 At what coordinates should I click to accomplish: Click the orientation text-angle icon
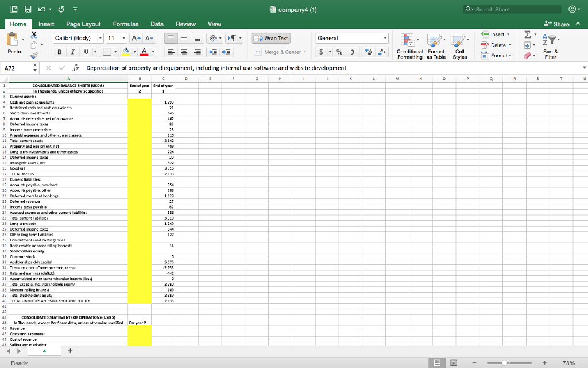(x=213, y=39)
